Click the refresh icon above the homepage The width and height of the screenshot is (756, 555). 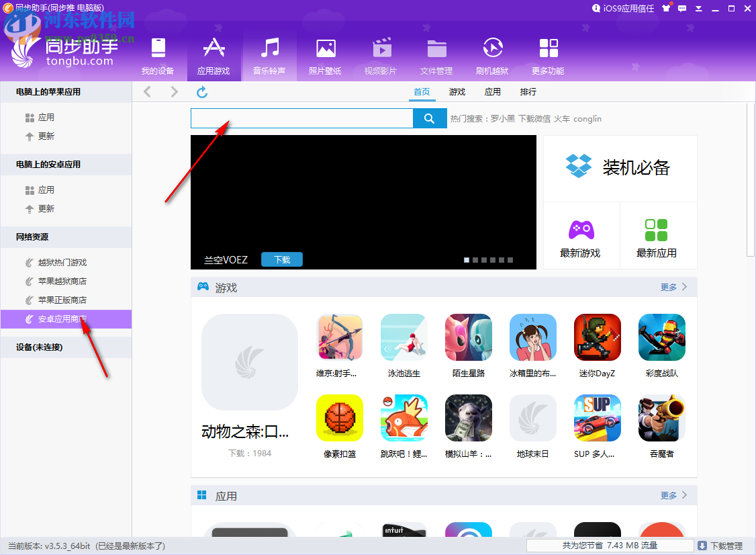(x=202, y=91)
